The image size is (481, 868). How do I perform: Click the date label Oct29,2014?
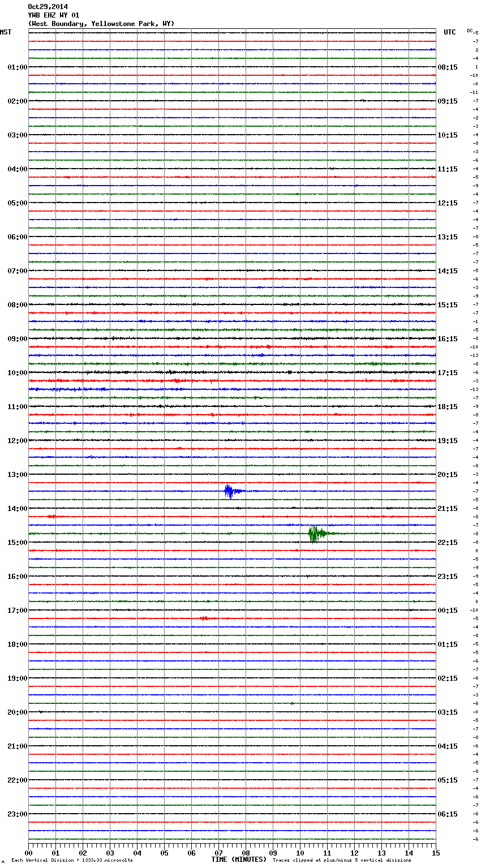tap(48, 7)
